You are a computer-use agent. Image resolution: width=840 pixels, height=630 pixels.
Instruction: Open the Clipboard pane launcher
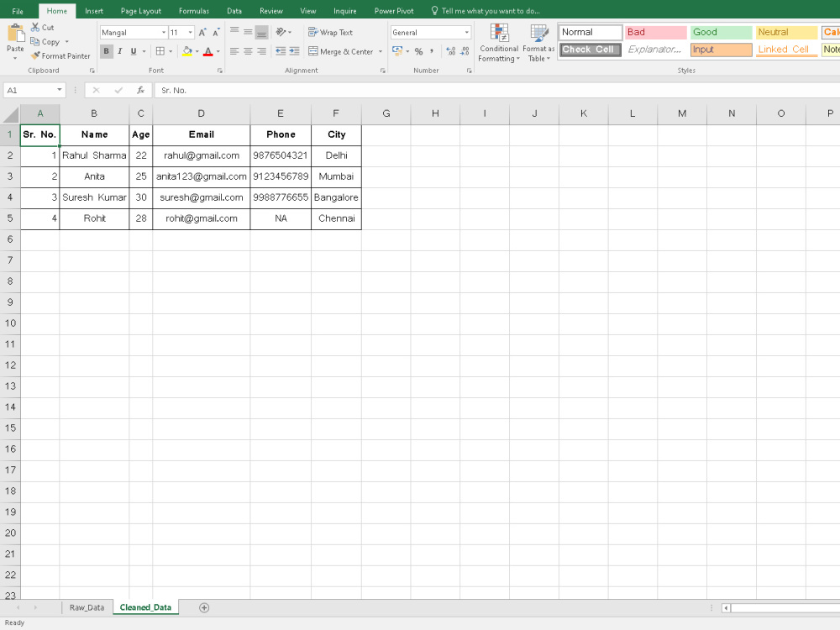pyautogui.click(x=92, y=71)
